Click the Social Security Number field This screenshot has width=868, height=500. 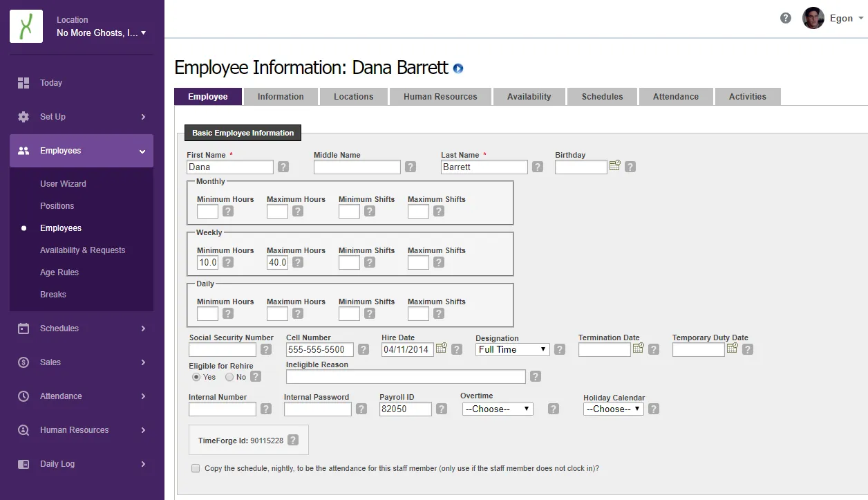pyautogui.click(x=223, y=349)
